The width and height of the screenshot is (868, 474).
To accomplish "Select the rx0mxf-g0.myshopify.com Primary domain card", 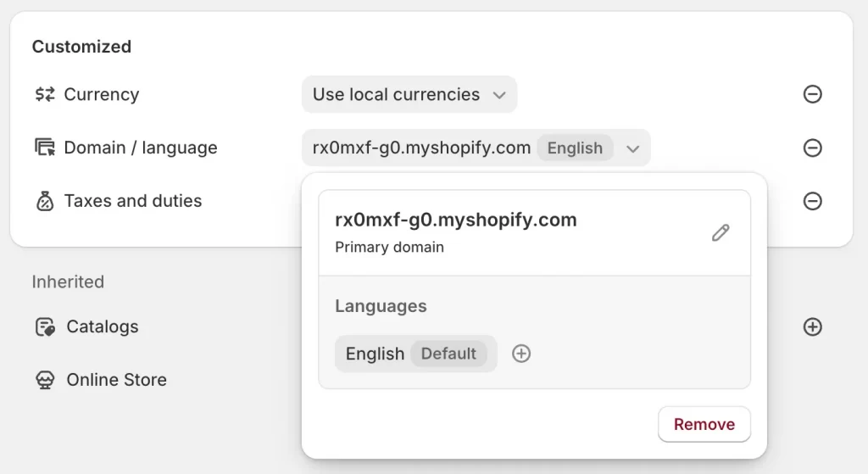I will pos(534,233).
